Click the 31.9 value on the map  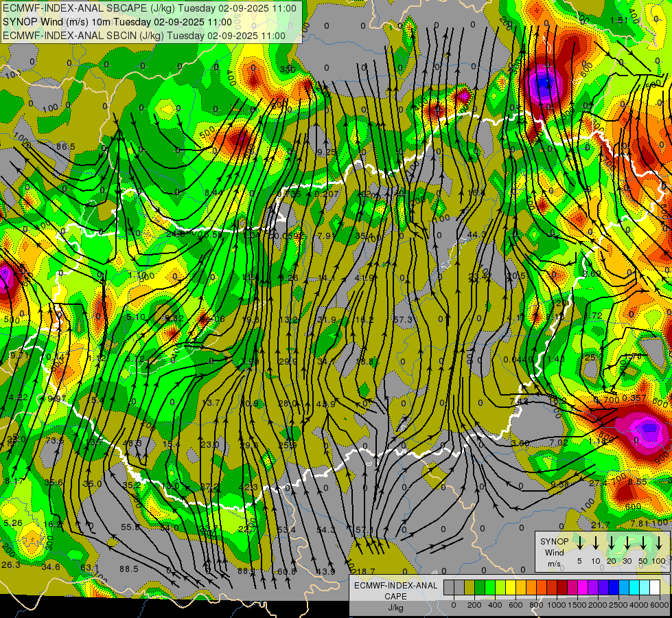327,319
